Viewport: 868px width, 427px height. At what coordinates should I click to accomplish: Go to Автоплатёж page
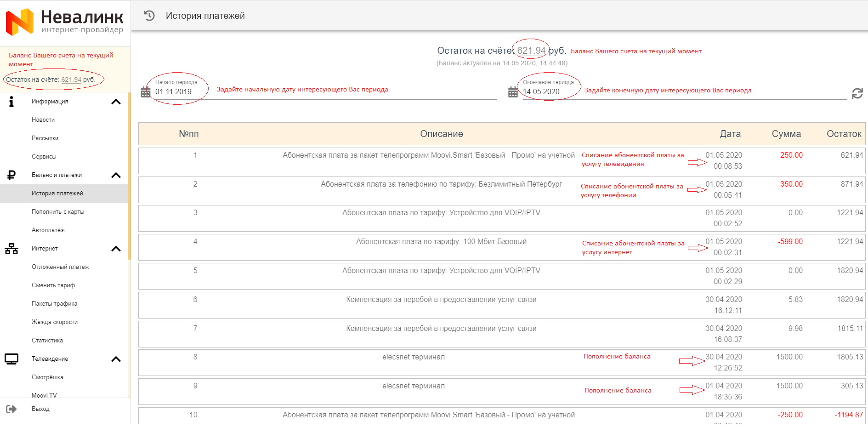(x=48, y=230)
